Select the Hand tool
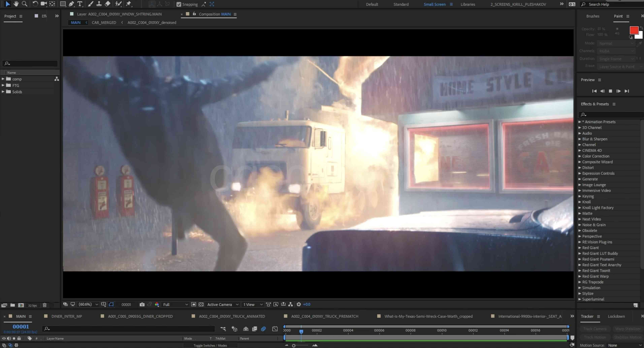 (x=16, y=4)
